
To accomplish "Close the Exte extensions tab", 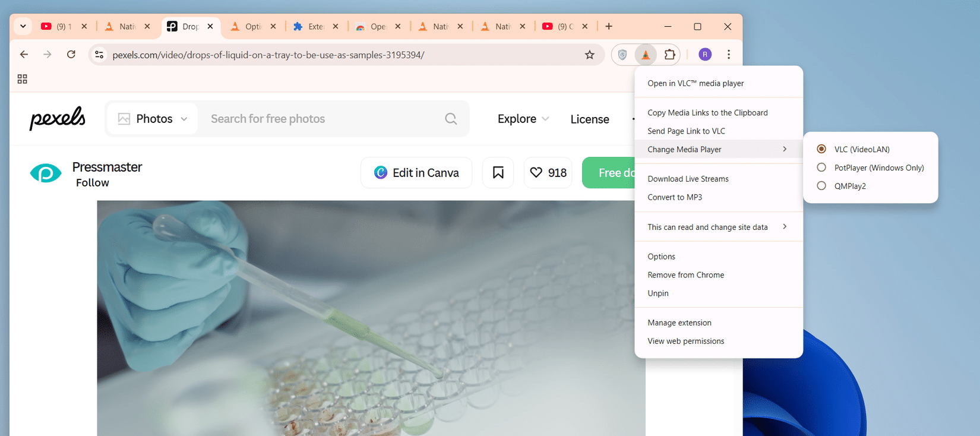I will 336,26.
